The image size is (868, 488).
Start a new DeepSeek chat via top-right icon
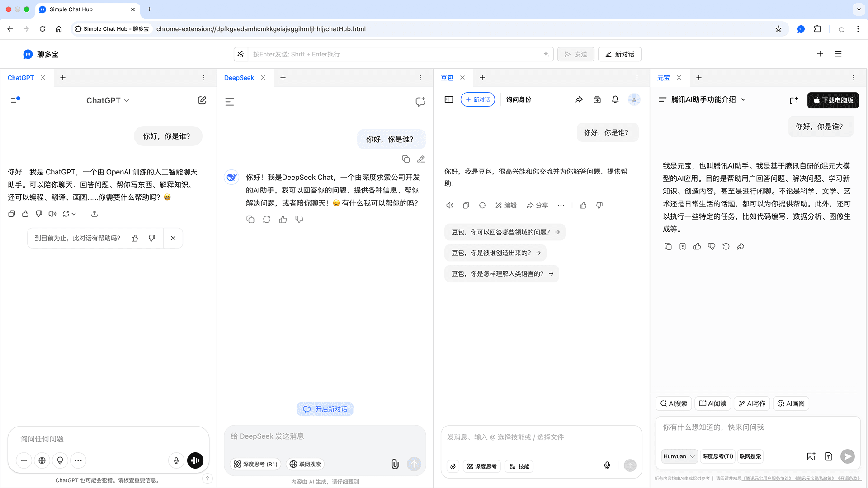click(420, 102)
